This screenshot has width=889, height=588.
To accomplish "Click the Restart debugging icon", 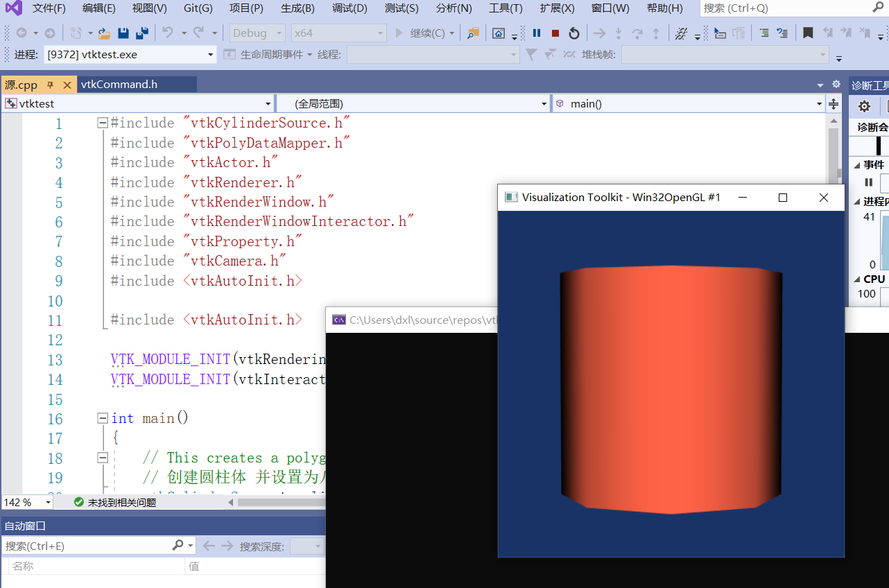I will click(x=573, y=33).
